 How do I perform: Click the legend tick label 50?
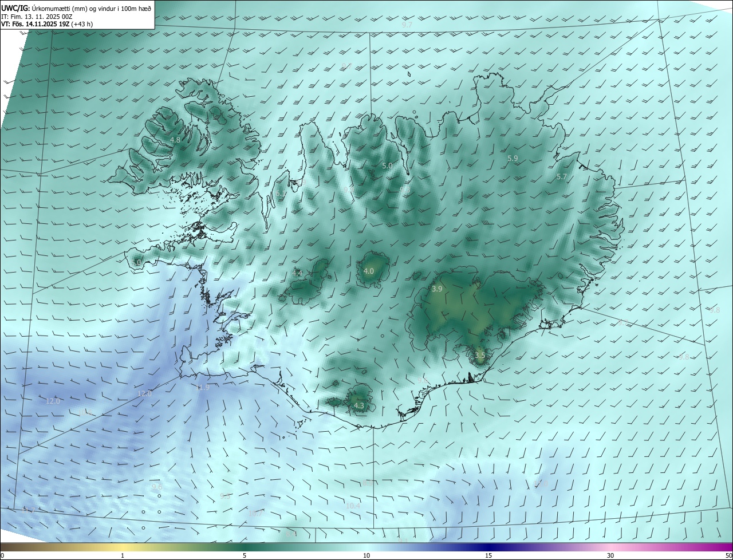pos(728,555)
